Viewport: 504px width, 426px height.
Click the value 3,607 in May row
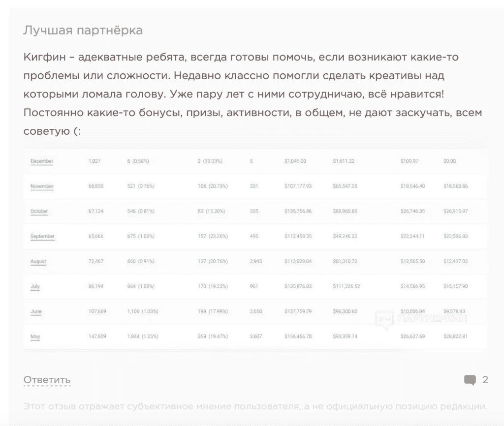tap(256, 336)
